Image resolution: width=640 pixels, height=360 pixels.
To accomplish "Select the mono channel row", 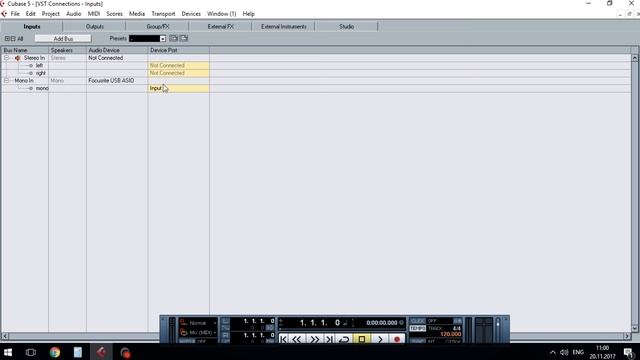I will coord(42,88).
